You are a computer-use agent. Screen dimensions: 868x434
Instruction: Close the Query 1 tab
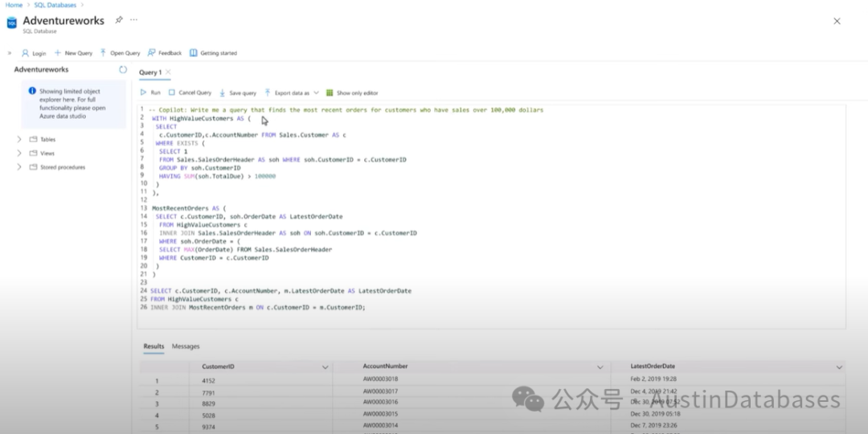click(x=168, y=72)
